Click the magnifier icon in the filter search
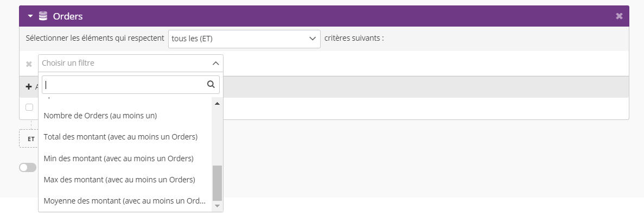The width and height of the screenshot is (644, 222). [211, 84]
